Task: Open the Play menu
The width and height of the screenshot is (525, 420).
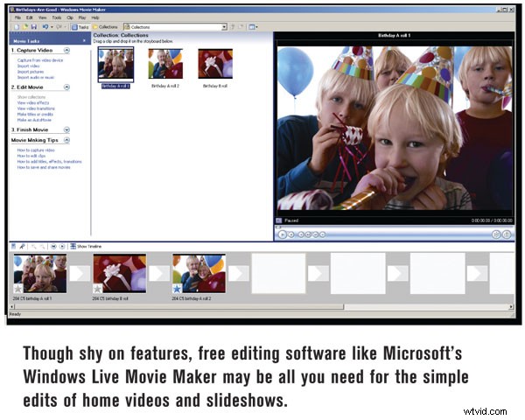Action: 82,17
